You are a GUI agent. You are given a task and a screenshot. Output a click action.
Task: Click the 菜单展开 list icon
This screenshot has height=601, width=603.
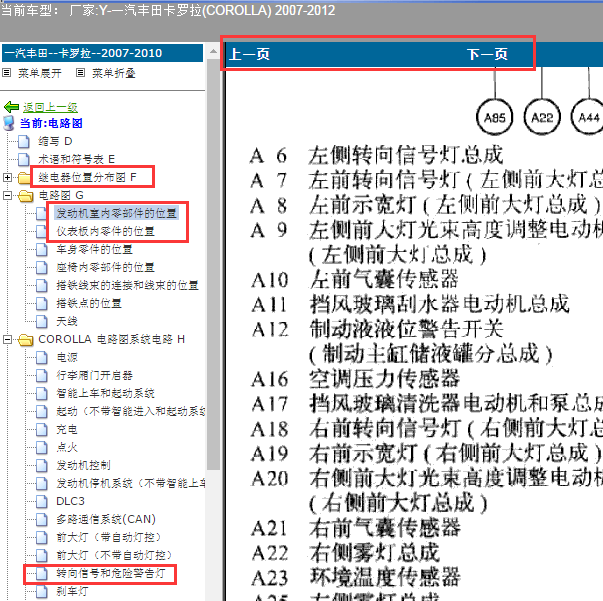coord(7,73)
